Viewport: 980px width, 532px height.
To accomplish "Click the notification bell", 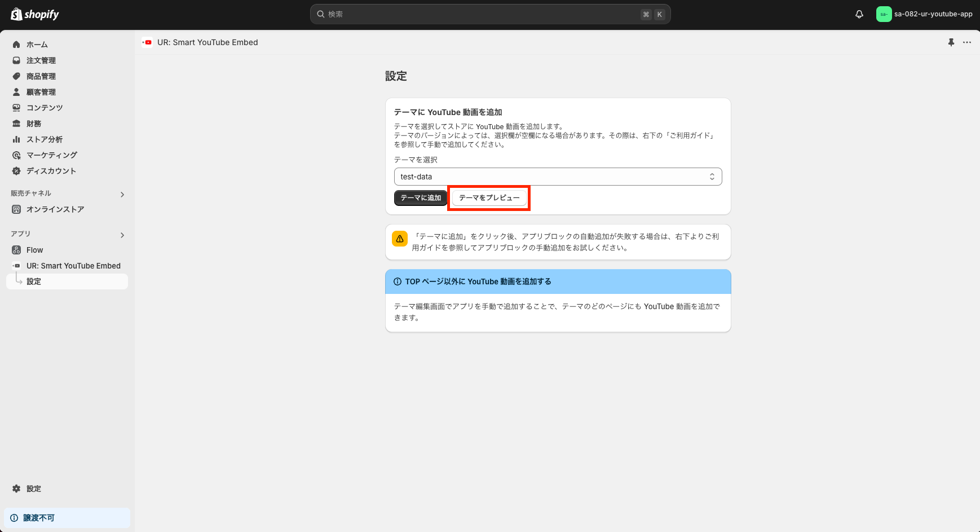I will [x=859, y=14].
